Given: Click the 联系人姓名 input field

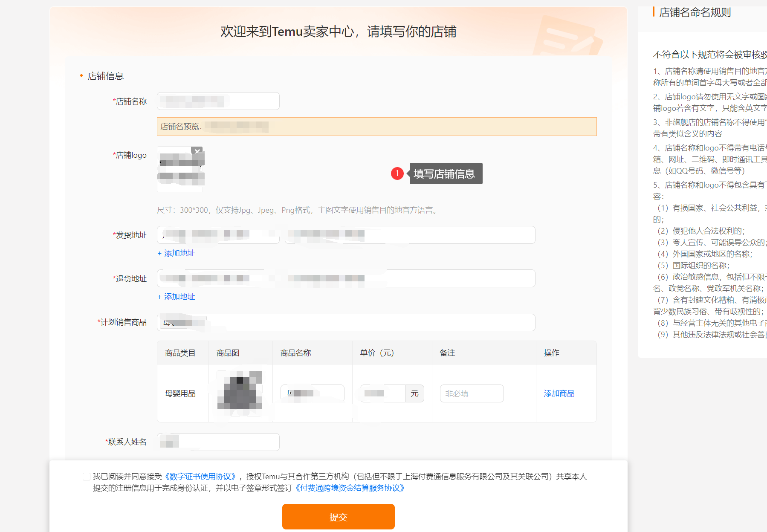Looking at the screenshot, I should [218, 442].
